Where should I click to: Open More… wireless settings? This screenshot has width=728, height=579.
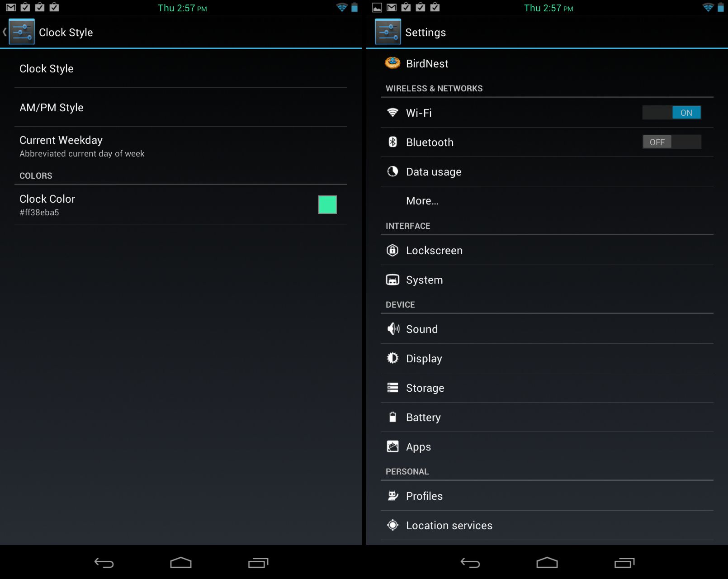(547, 201)
